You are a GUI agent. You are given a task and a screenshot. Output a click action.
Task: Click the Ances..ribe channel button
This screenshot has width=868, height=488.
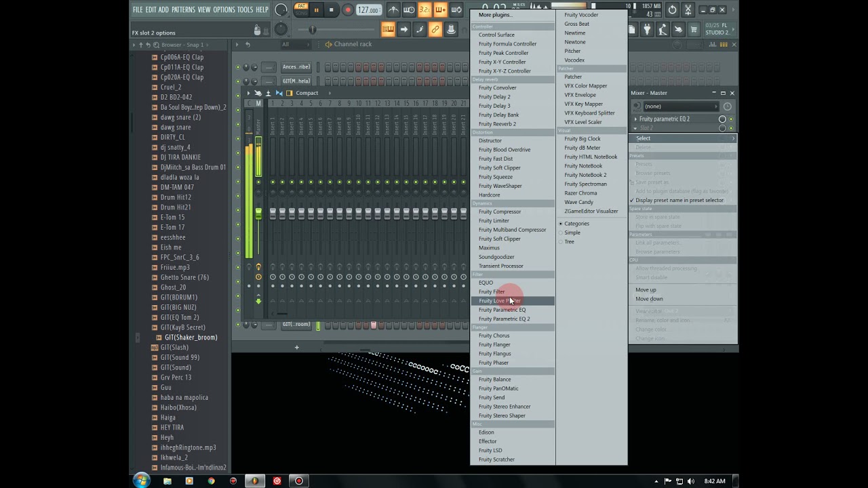pos(296,67)
